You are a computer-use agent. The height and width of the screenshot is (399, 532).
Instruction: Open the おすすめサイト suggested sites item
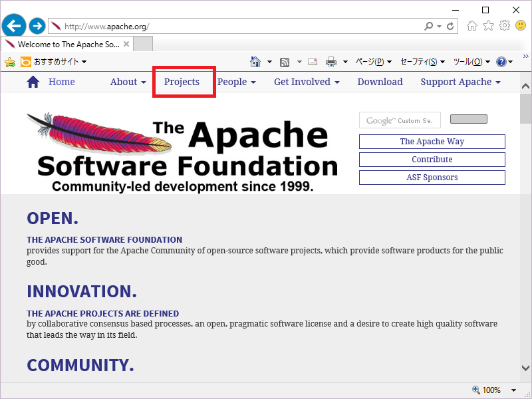[53, 62]
